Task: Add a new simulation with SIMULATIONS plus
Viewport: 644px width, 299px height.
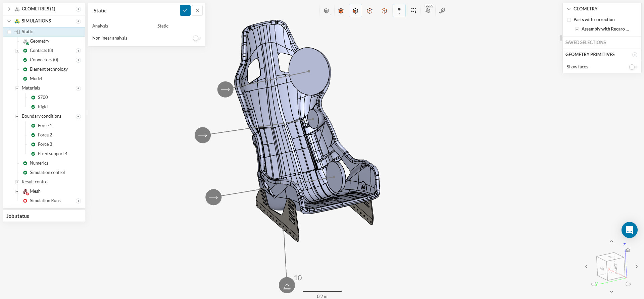Action: (x=78, y=21)
